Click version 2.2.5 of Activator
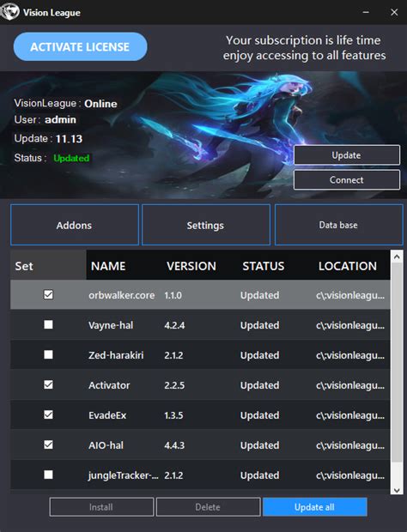The width and height of the screenshot is (407, 532). (x=174, y=385)
